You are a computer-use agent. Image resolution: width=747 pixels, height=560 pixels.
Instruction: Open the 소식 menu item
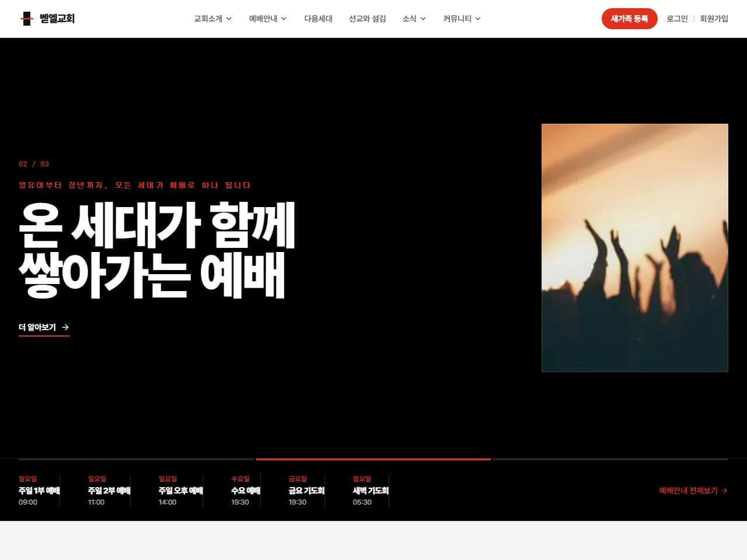(409, 19)
